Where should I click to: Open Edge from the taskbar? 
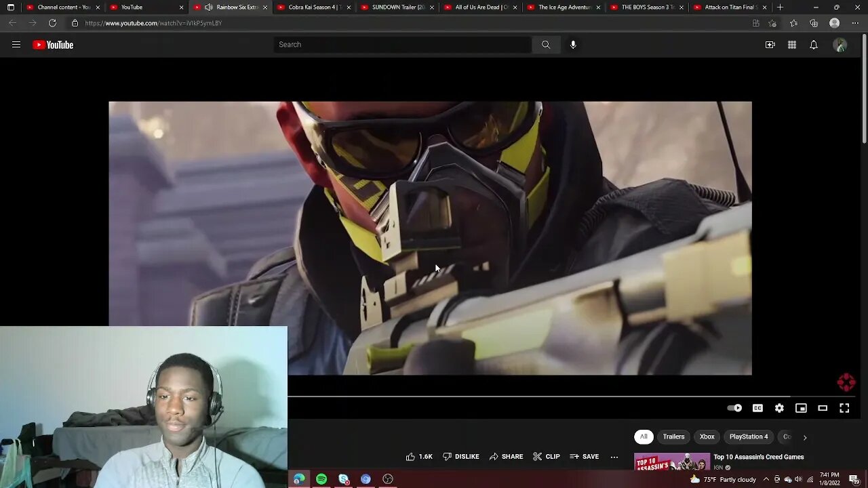coord(299,479)
